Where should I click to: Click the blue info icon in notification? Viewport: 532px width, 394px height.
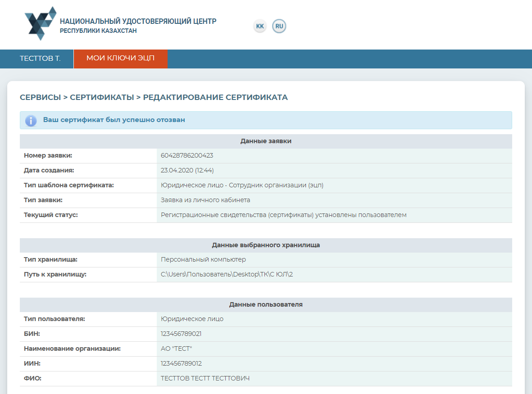[x=31, y=120]
